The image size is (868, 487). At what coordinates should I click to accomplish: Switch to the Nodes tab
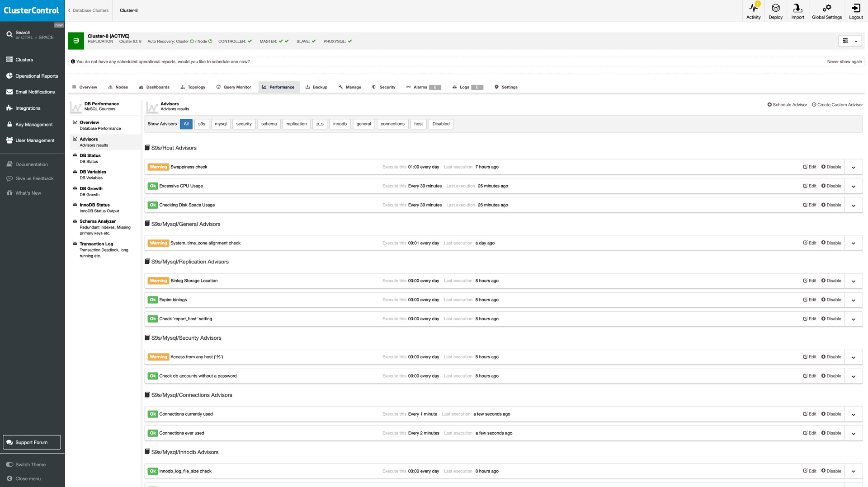coord(118,87)
